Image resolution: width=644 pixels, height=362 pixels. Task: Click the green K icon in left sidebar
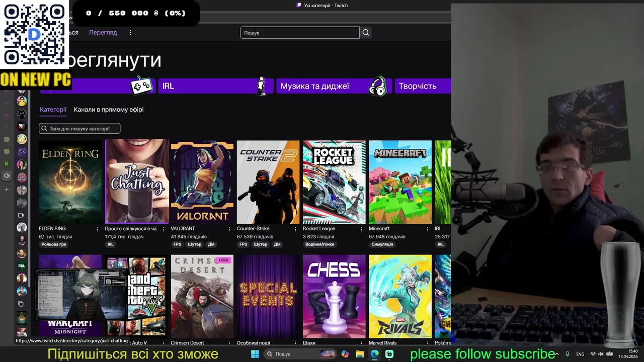pyautogui.click(x=7, y=163)
